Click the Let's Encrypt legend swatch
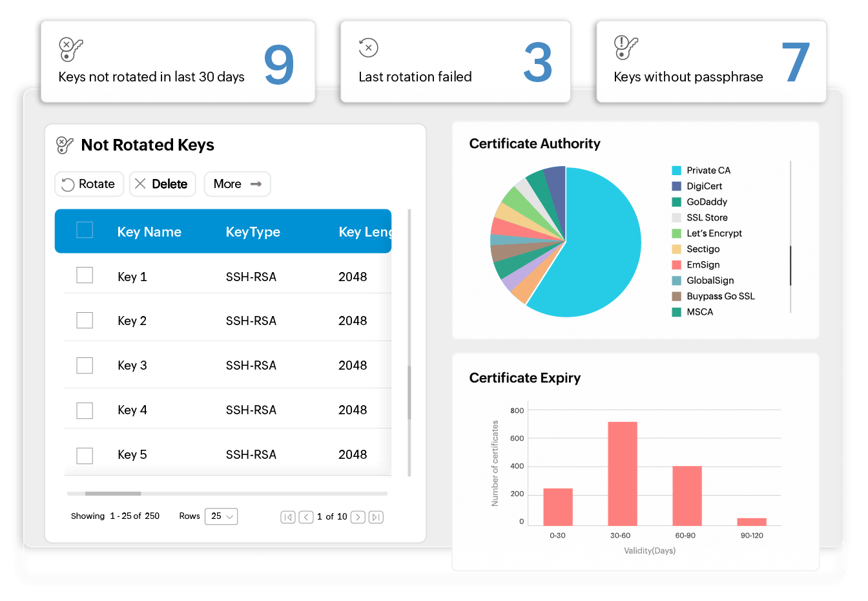868x601 pixels. pos(676,233)
